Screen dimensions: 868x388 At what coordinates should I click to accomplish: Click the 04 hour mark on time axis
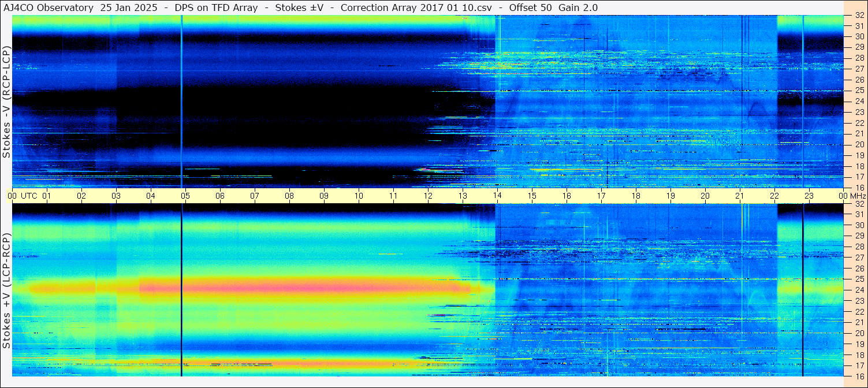pyautogui.click(x=151, y=196)
